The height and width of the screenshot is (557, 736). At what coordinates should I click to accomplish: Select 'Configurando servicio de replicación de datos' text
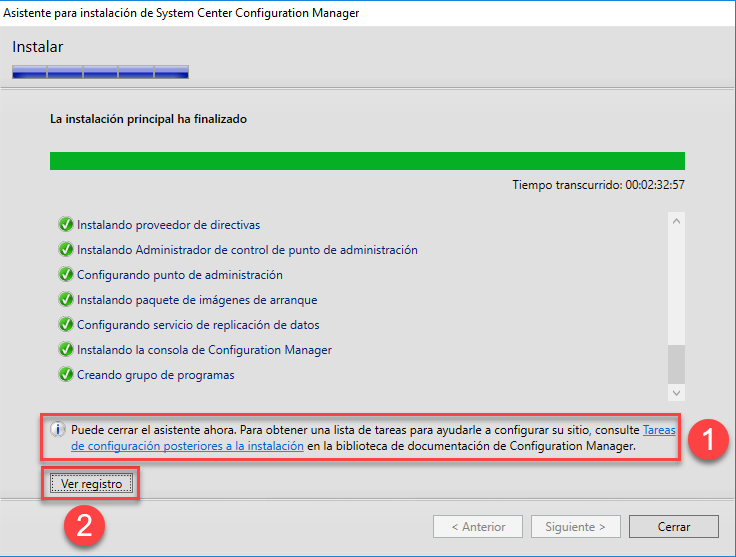[198, 325]
